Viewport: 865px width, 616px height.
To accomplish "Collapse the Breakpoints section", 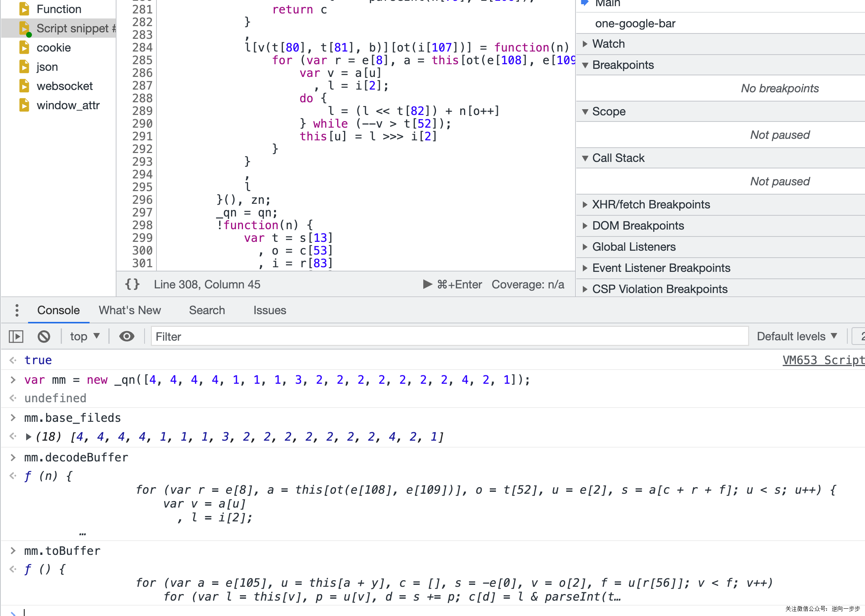I will [622, 65].
